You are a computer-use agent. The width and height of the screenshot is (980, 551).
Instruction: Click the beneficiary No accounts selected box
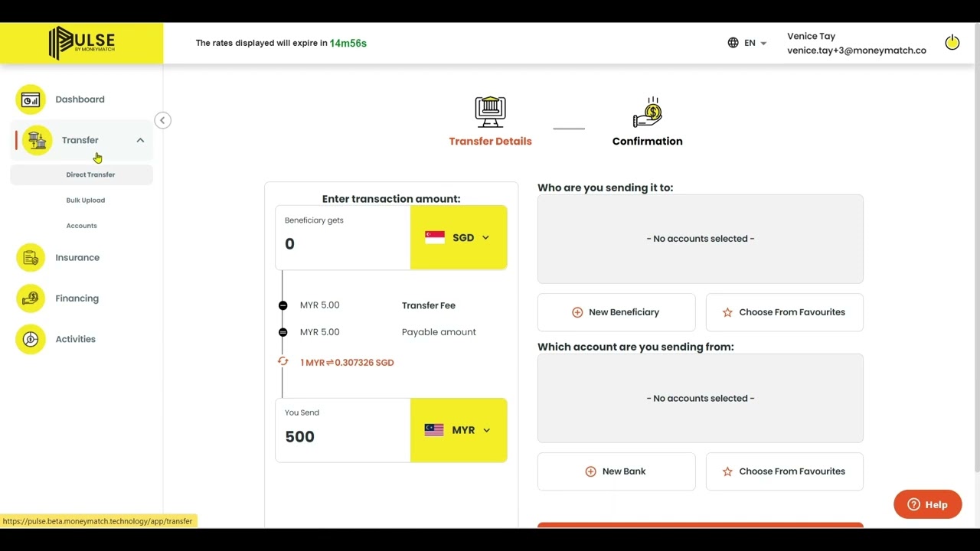(x=701, y=239)
